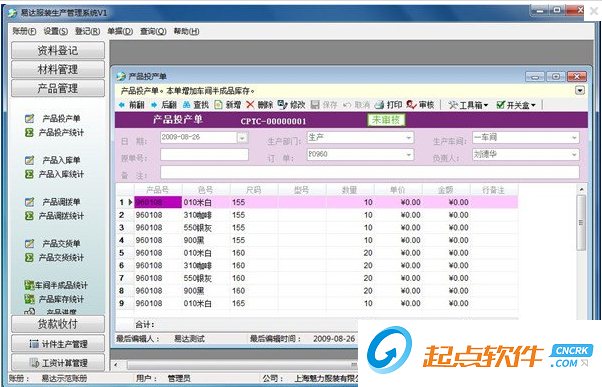Open 产品交货单 from the sidebar

tap(61, 243)
